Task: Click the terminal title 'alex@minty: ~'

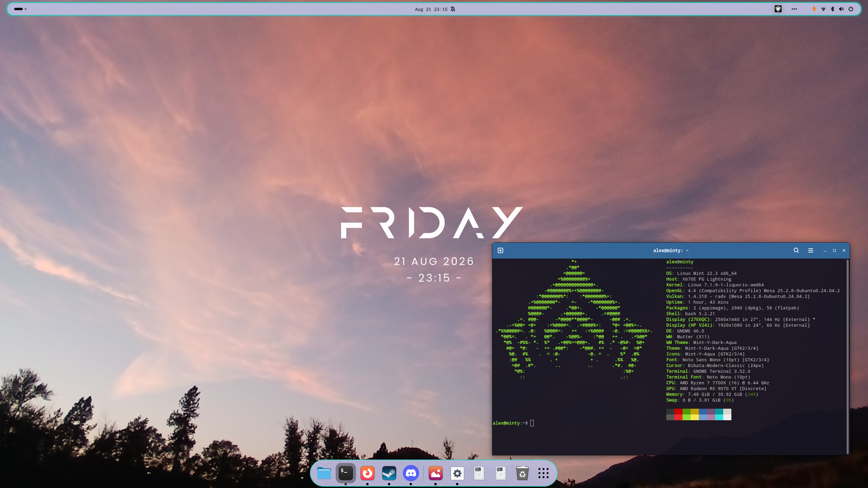Action: (671, 250)
